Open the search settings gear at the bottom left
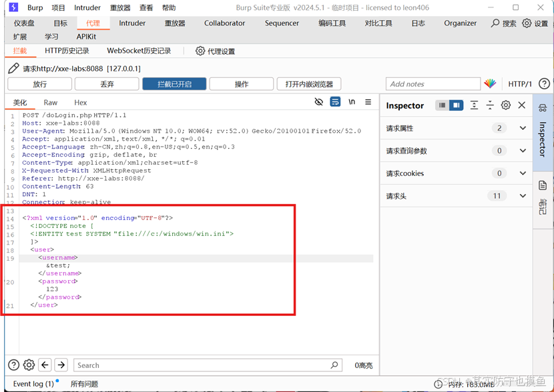Image resolution: width=554 pixels, height=392 pixels. pyautogui.click(x=29, y=365)
